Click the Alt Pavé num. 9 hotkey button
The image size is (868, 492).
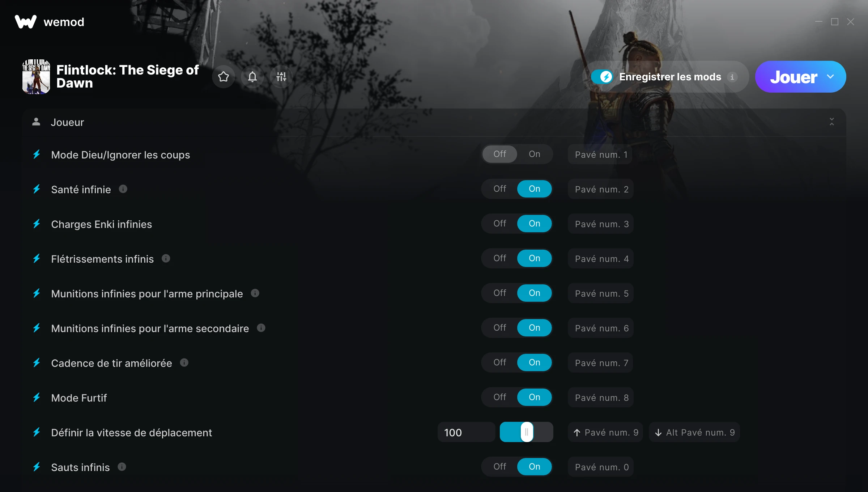tap(694, 432)
